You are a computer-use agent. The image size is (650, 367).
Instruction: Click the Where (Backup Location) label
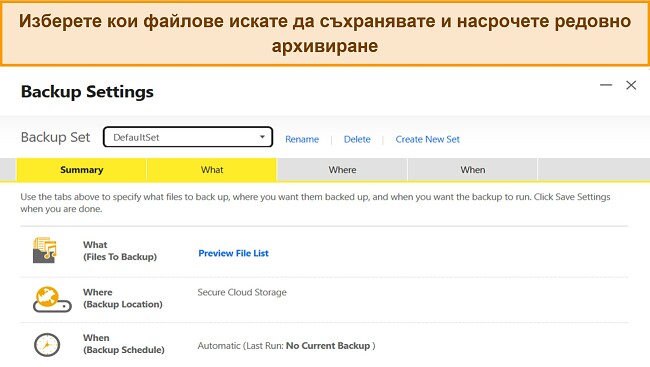(x=123, y=298)
